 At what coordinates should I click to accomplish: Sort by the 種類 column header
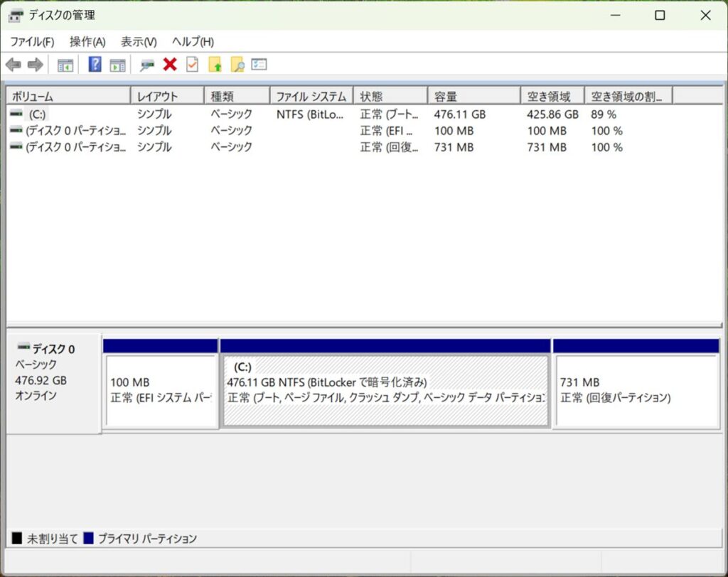pyautogui.click(x=237, y=96)
